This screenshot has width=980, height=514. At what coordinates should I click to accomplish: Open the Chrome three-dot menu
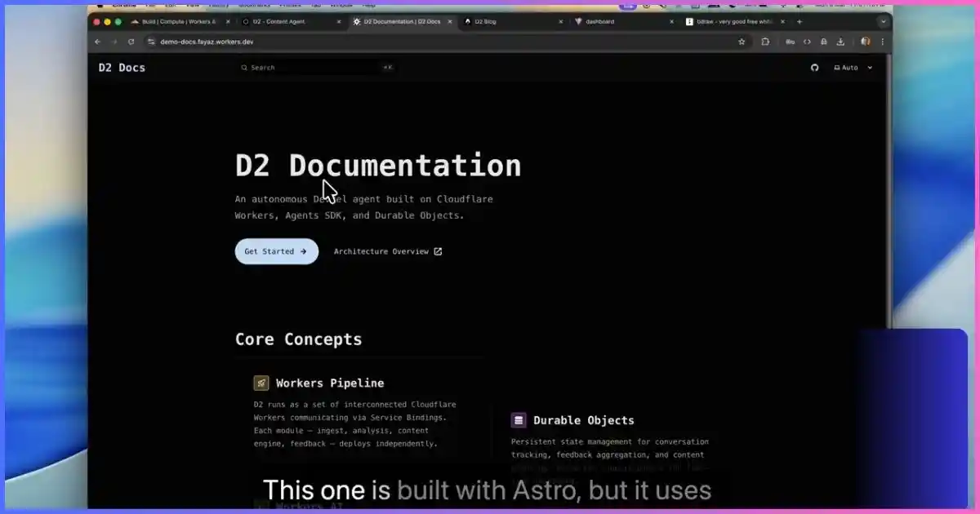[x=882, y=42]
